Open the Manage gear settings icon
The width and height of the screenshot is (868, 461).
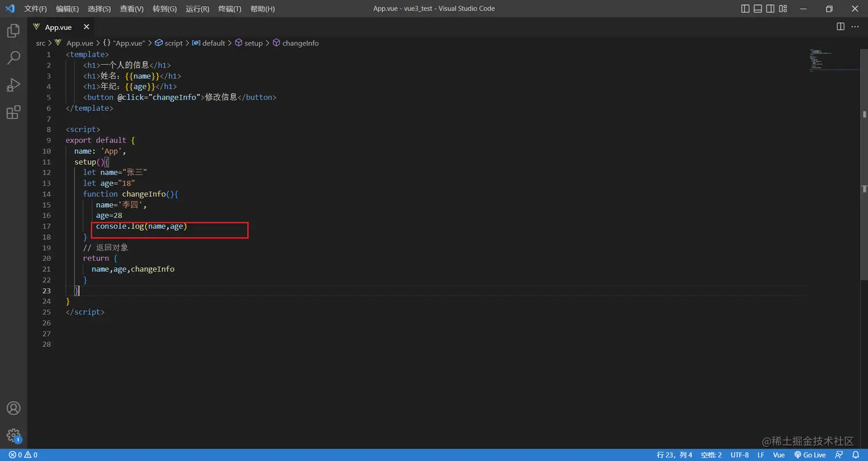pos(13,435)
